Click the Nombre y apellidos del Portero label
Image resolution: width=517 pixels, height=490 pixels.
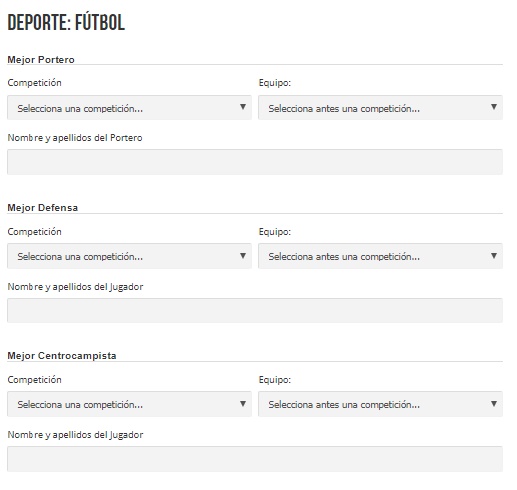[x=75, y=138]
